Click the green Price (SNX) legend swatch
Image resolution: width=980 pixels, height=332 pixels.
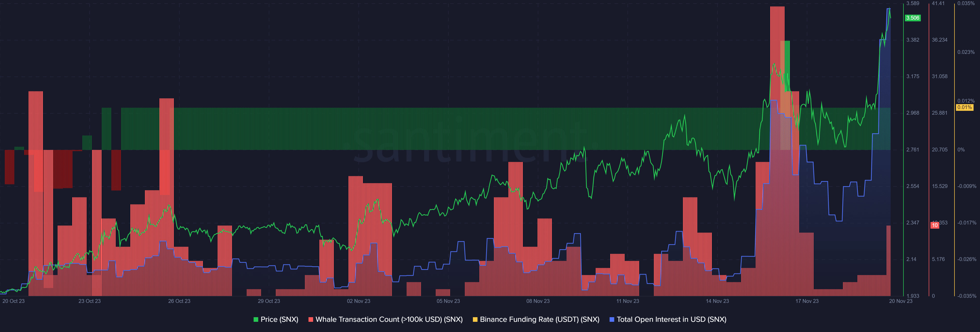pyautogui.click(x=256, y=319)
